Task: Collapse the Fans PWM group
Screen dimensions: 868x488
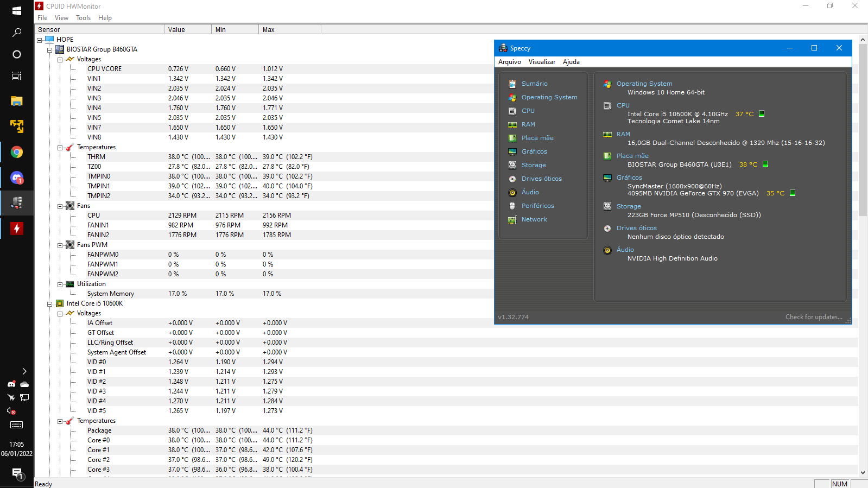Action: pyautogui.click(x=60, y=245)
